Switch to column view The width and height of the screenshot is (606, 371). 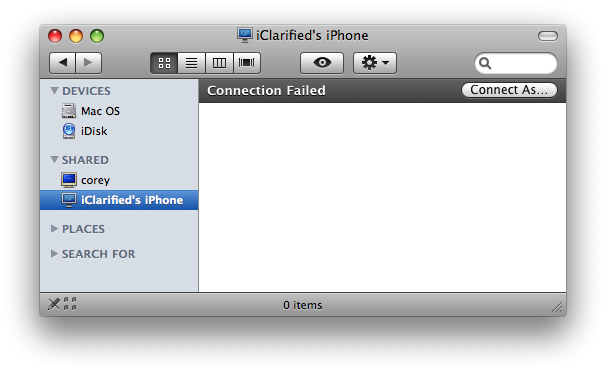tap(219, 63)
